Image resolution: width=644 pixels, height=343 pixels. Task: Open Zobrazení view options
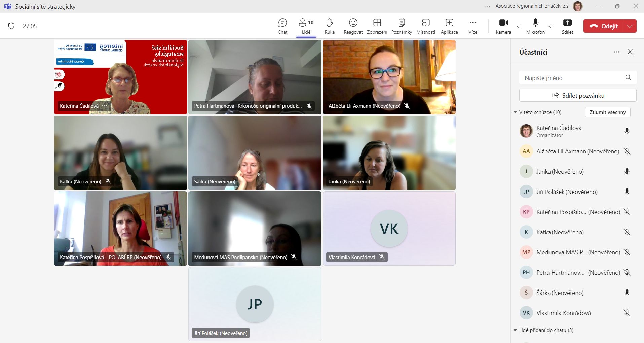377,26
